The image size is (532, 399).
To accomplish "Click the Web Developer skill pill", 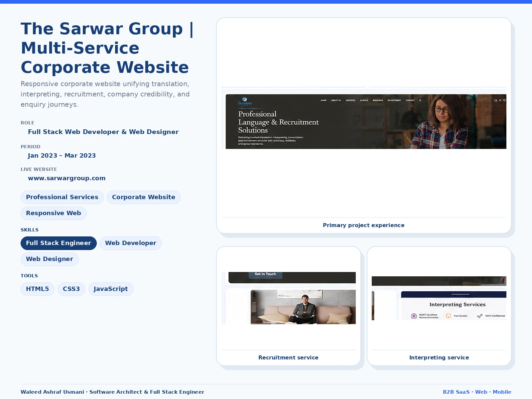I will (x=131, y=243).
